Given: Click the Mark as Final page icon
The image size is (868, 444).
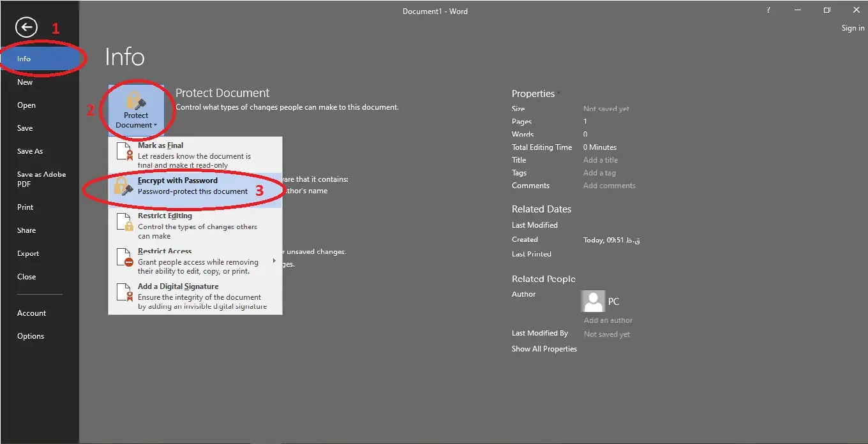Looking at the screenshot, I should [124, 154].
